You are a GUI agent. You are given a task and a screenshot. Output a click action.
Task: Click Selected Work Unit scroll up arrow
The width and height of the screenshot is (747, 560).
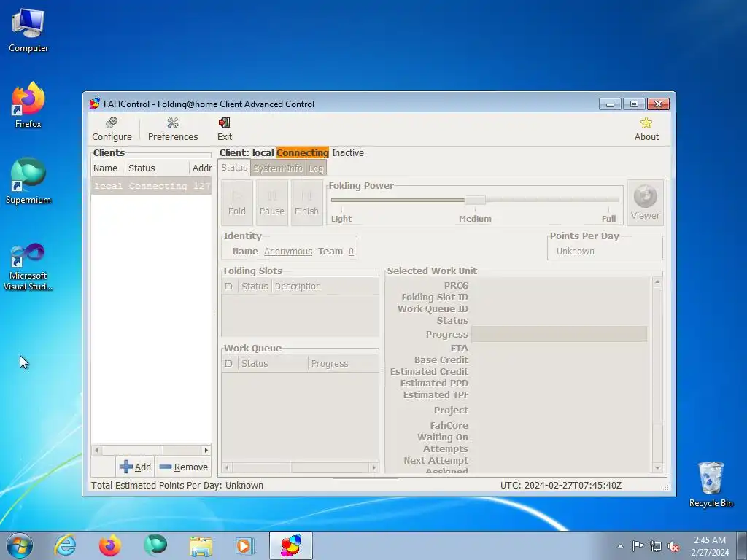tap(657, 282)
